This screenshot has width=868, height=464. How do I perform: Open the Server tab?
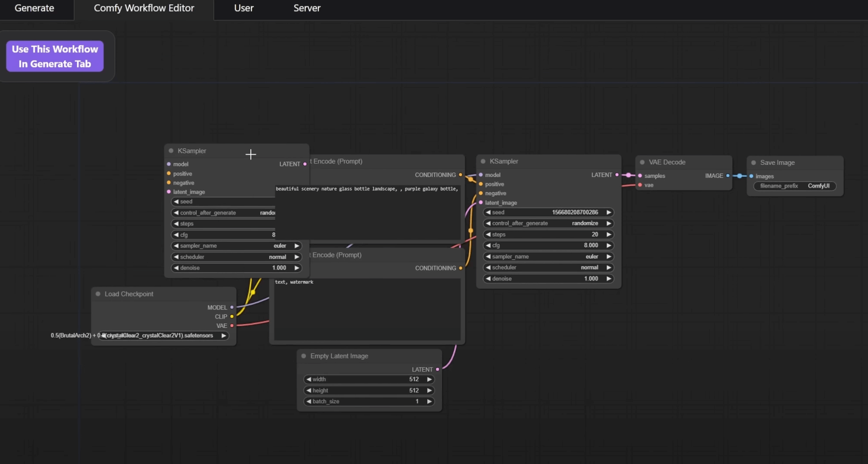[x=307, y=8]
